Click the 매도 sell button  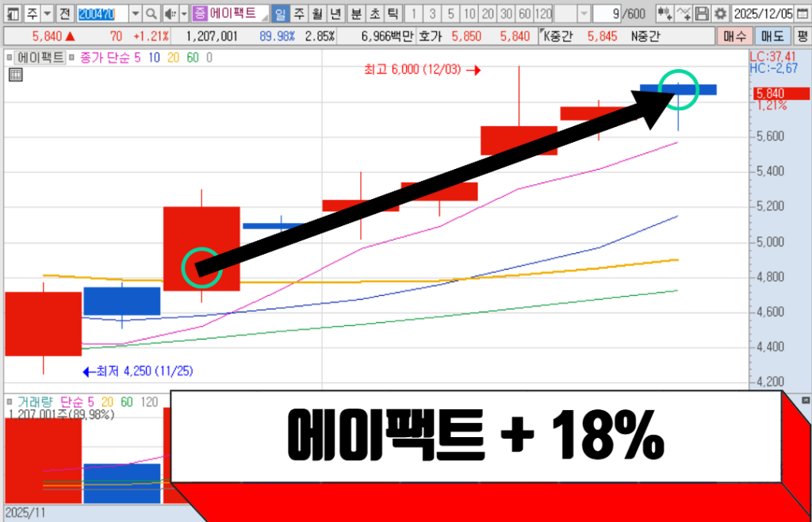click(771, 36)
